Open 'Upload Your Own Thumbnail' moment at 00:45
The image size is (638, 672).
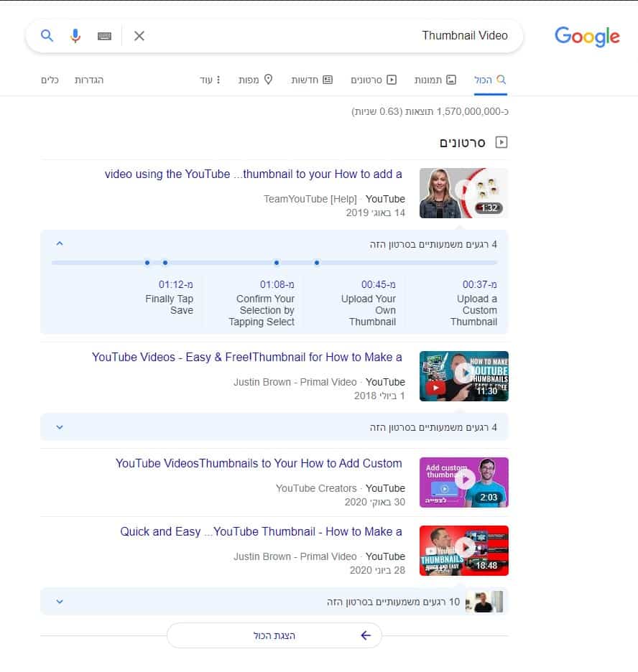(x=369, y=302)
